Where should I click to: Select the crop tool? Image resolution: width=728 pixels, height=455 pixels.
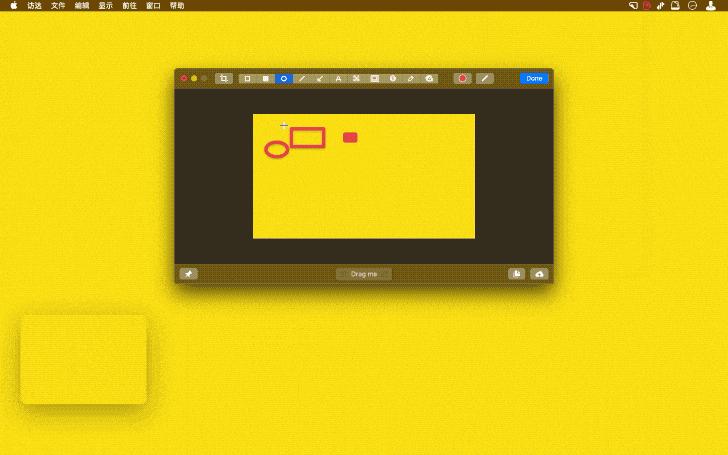(x=224, y=78)
